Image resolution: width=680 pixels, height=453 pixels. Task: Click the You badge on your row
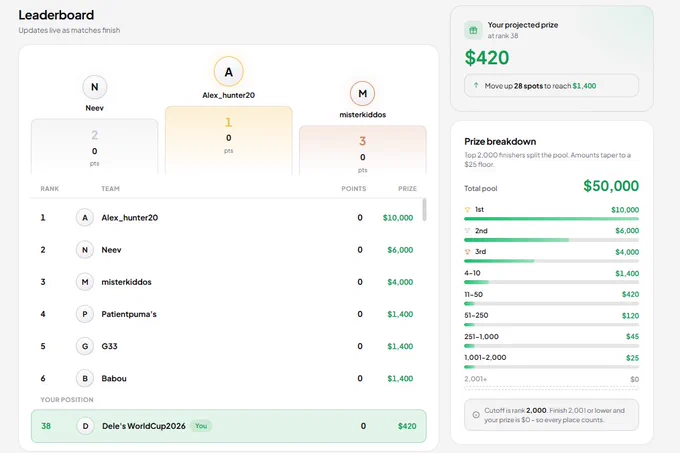[201, 426]
